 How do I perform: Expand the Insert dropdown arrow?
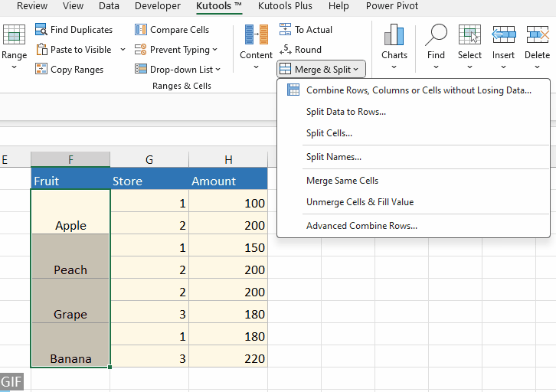tap(503, 67)
